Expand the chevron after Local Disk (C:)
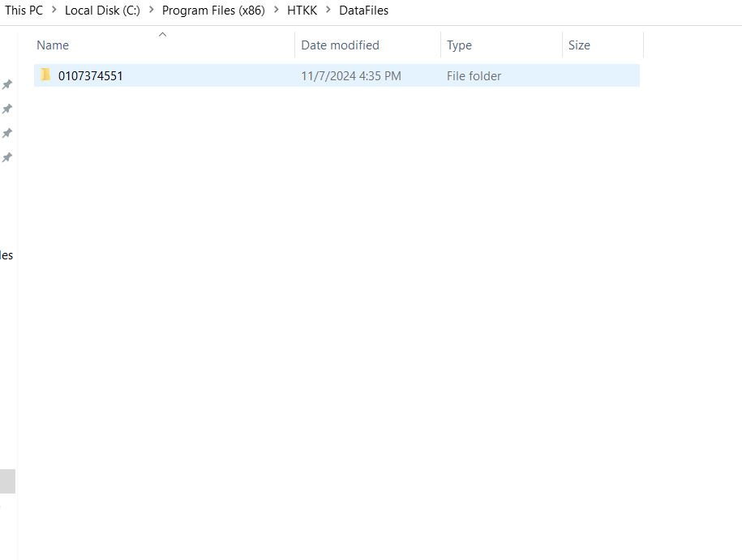 coord(151,11)
